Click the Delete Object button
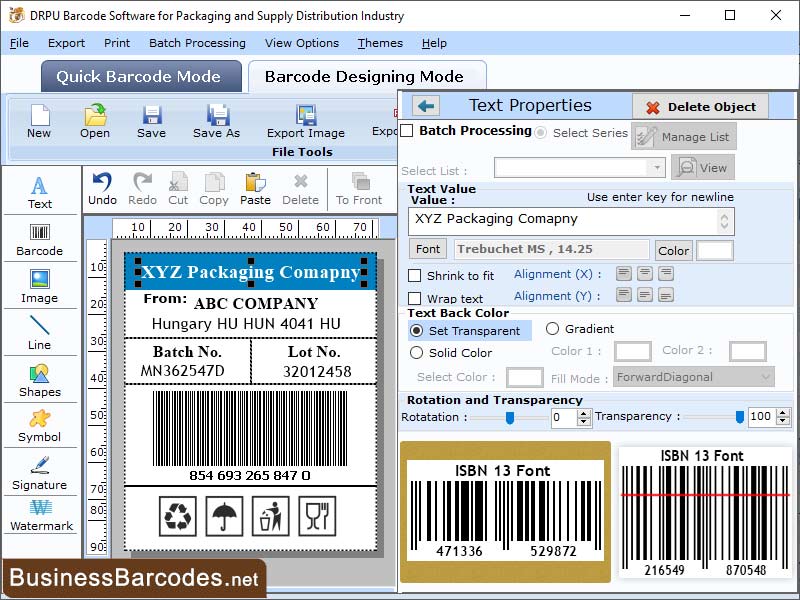Image resolution: width=800 pixels, height=600 pixels. [700, 106]
